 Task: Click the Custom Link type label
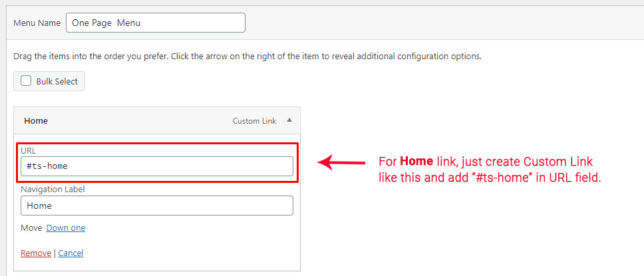254,121
